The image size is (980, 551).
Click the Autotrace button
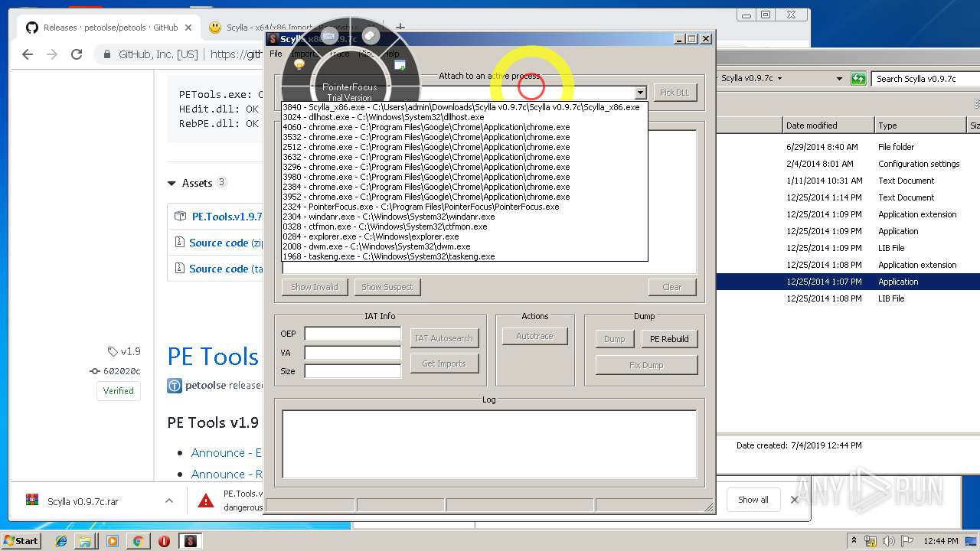[x=534, y=336]
